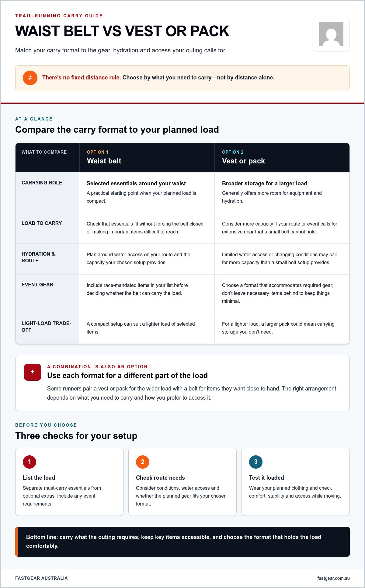Click the teal number 3 circle badge

click(256, 462)
